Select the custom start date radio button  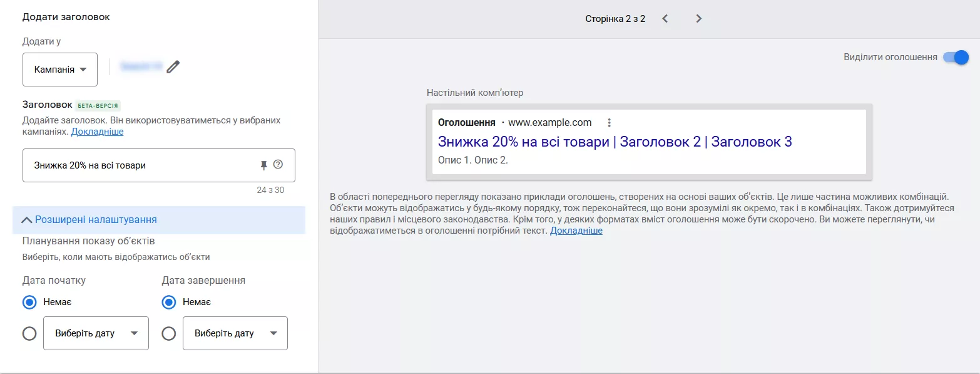29,333
